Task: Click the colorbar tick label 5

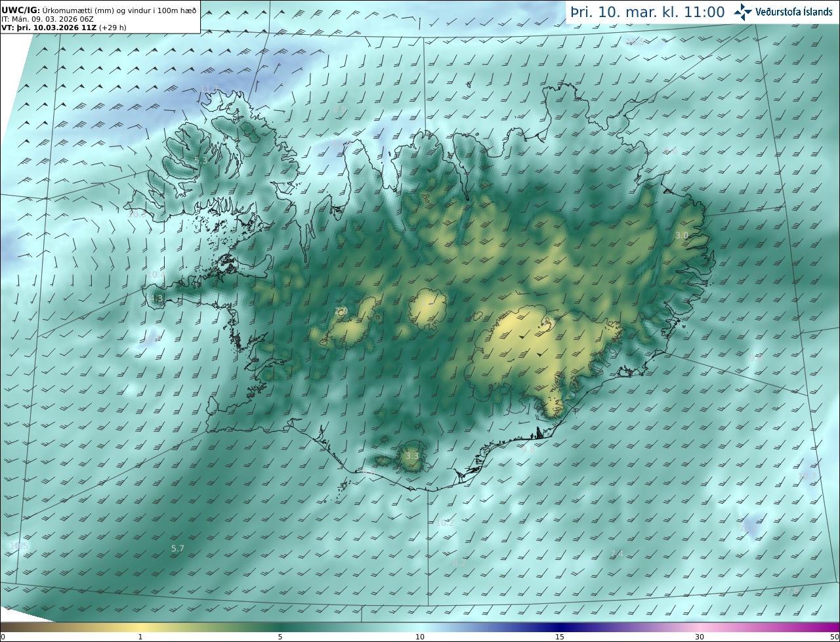Action: coord(280,637)
